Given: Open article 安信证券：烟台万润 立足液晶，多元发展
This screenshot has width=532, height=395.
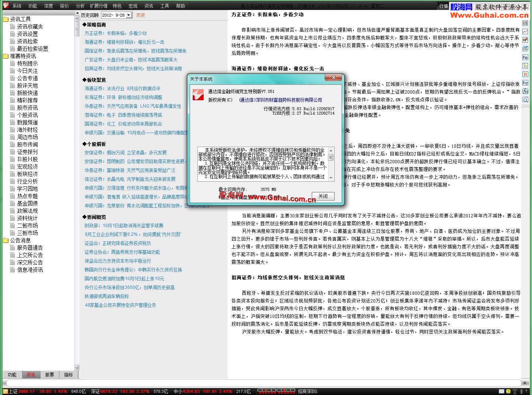Looking at the screenshot, I should (125, 153).
